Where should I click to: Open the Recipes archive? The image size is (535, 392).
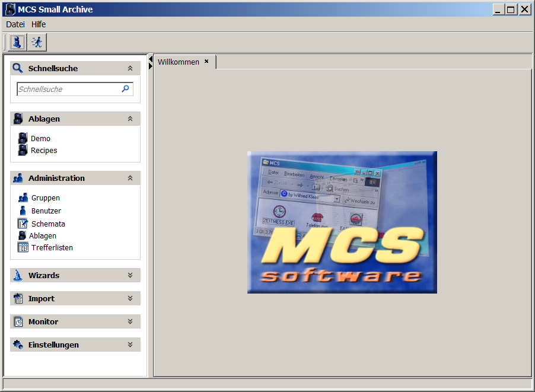(x=44, y=150)
